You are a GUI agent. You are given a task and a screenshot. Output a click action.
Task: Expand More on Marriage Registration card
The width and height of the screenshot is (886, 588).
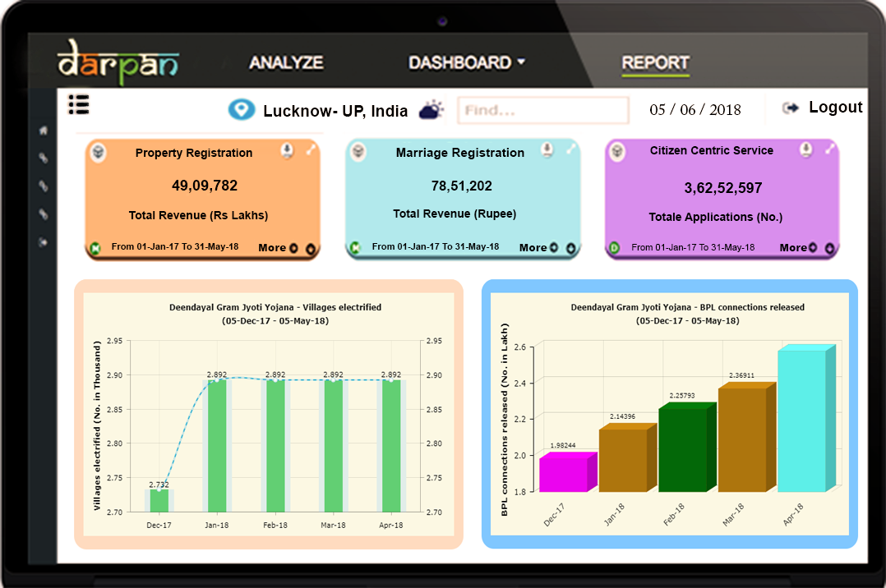point(538,247)
